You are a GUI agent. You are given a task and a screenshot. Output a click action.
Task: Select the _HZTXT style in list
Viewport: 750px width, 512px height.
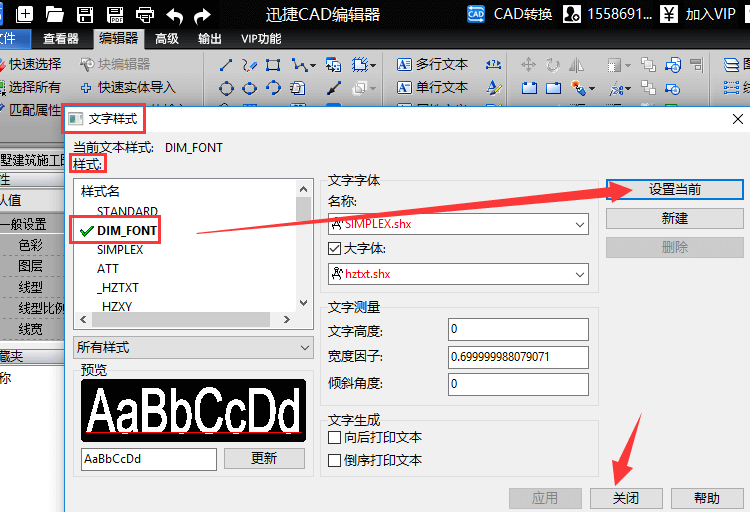tap(118, 288)
